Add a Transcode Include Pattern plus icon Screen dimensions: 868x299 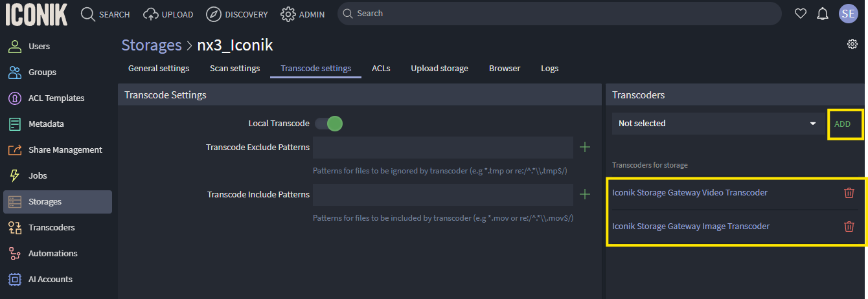click(x=585, y=194)
